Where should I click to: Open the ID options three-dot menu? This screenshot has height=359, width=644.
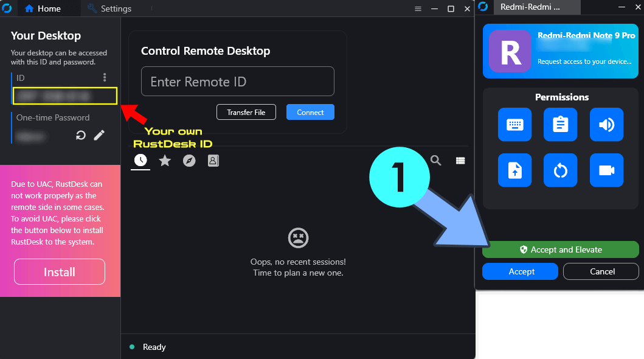click(105, 77)
